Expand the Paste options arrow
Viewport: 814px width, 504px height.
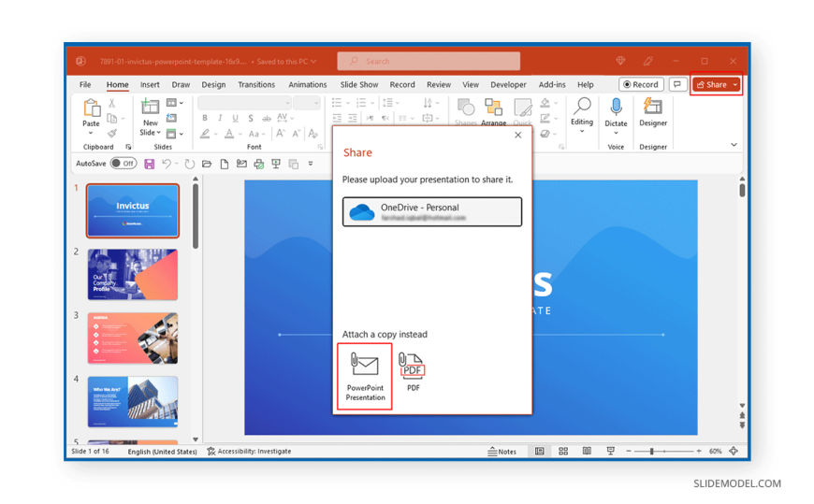pyautogui.click(x=91, y=134)
